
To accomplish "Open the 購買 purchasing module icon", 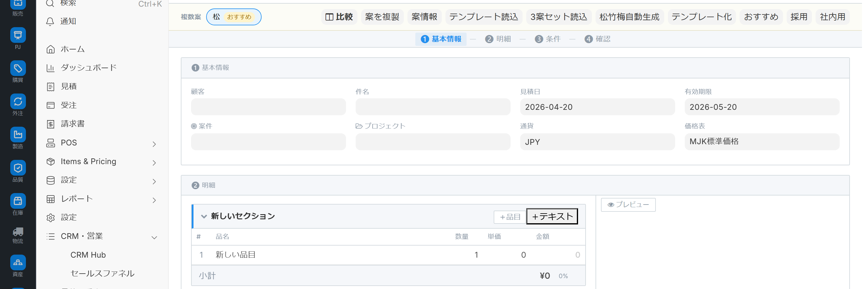I will 18,68.
